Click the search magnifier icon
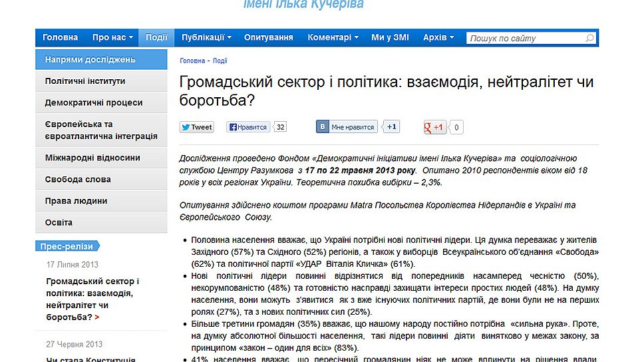 coord(589,39)
